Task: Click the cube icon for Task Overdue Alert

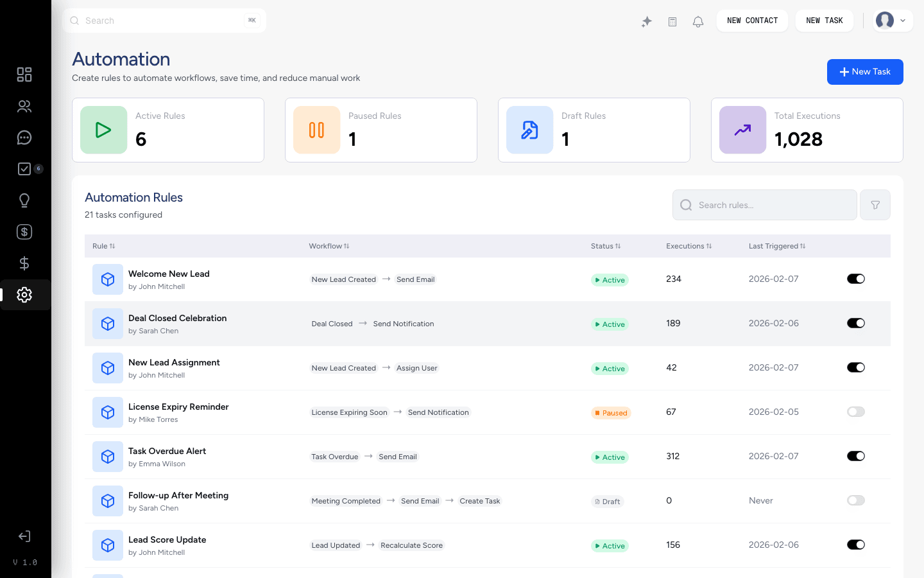Action: click(108, 457)
